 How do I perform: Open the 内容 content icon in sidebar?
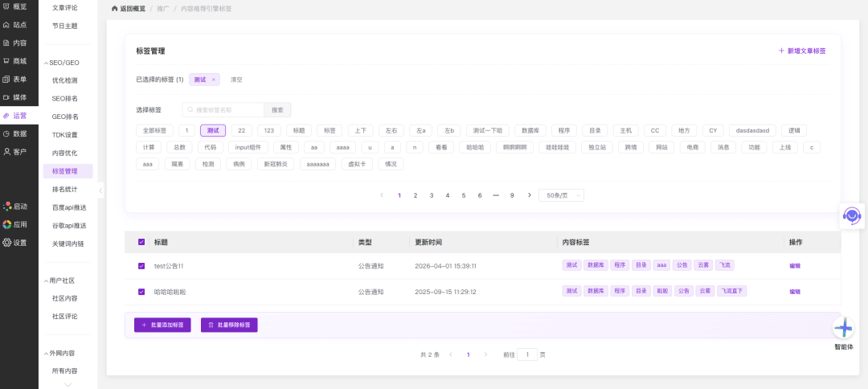tap(6, 43)
